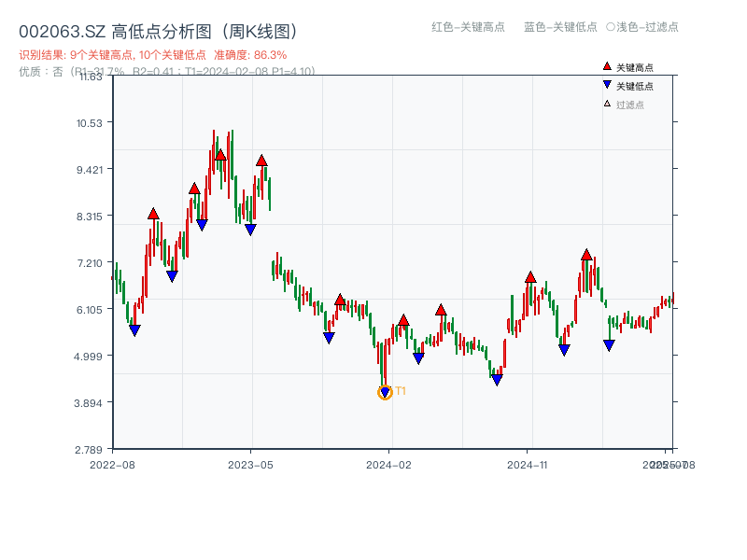The image size is (747, 560).
Task: Click the first red key-high triangle near 8.315
Action: [x=153, y=214]
